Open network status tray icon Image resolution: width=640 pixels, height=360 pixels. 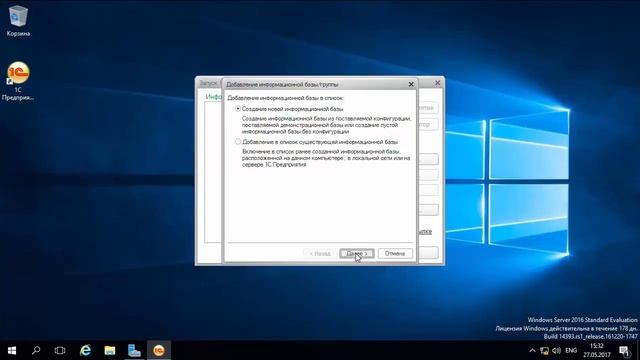pos(544,351)
